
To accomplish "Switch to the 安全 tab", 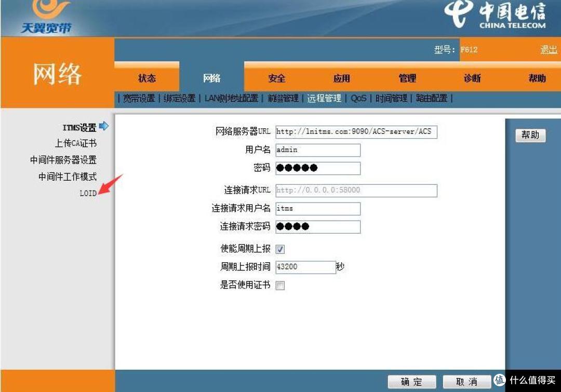I will (277, 78).
